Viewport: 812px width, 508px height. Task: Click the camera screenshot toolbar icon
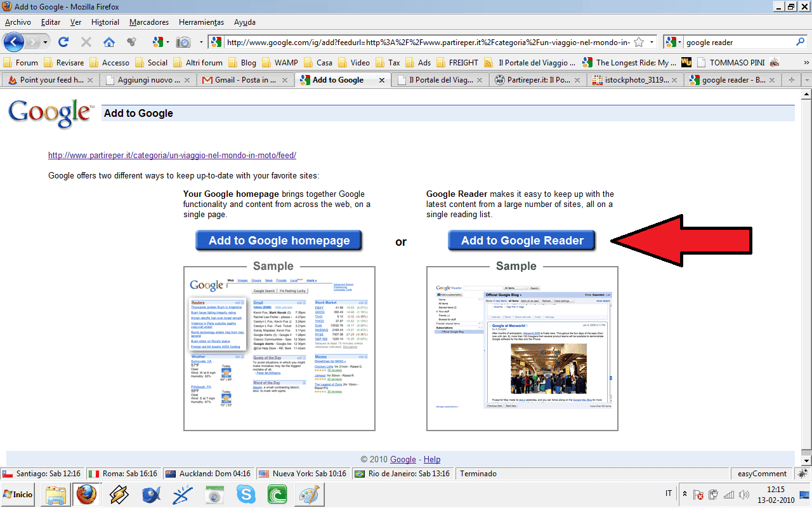tap(183, 42)
